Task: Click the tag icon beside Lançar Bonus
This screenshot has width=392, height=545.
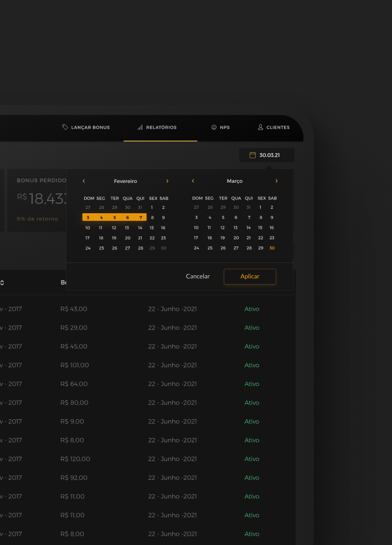Action: pyautogui.click(x=65, y=127)
